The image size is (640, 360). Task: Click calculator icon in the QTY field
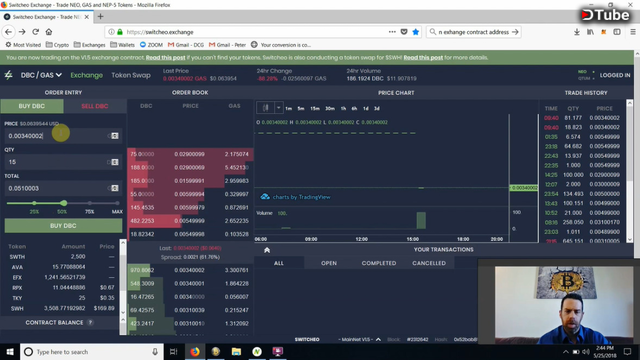point(115,162)
